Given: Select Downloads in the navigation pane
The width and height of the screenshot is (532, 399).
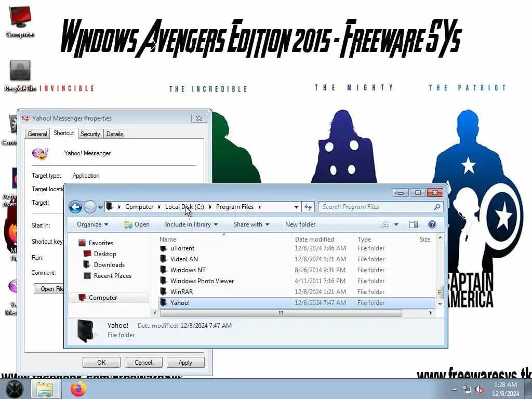Looking at the screenshot, I should pos(109,264).
